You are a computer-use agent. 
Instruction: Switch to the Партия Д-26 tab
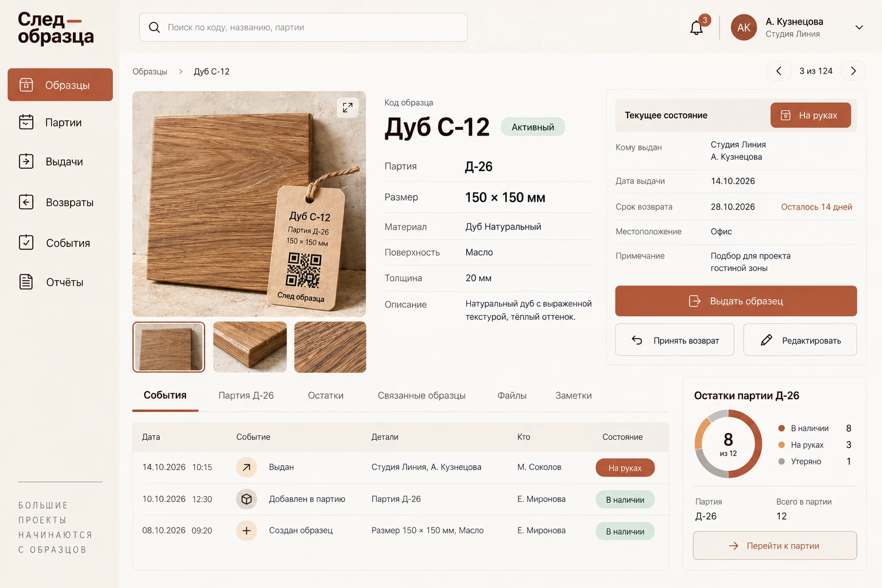point(246,396)
